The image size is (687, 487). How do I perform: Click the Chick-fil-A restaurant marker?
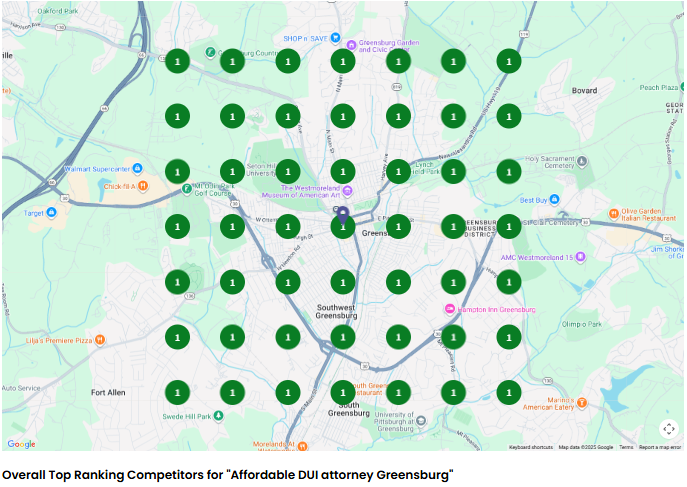143,186
